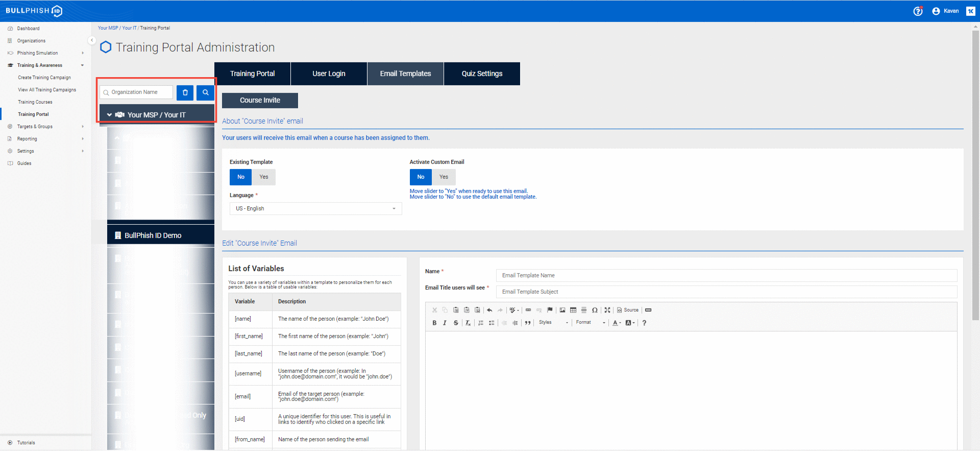
Task: Open the text color picker
Action: pos(616,323)
